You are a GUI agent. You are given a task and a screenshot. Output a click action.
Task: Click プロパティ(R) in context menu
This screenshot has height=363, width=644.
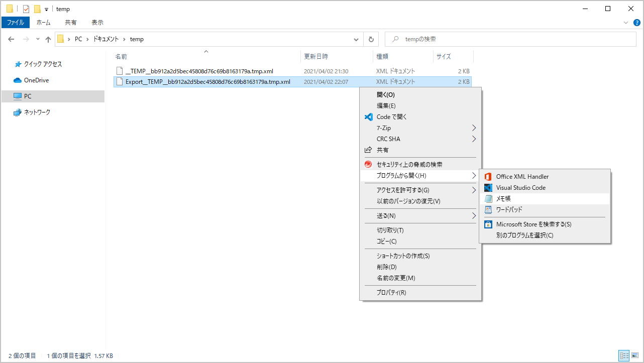coord(391,293)
